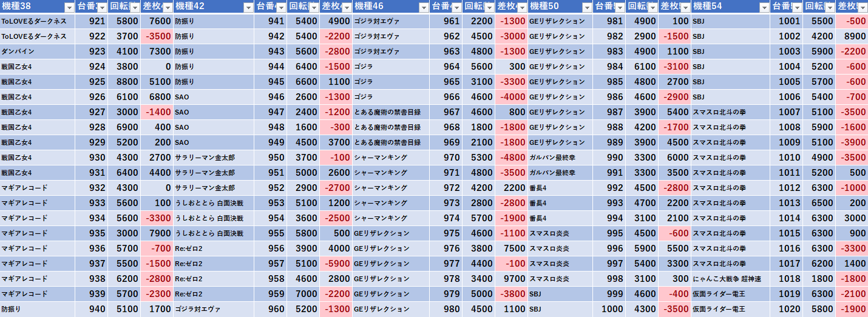Open the 回転 filter arrow in the 機種54 group

coord(829,7)
